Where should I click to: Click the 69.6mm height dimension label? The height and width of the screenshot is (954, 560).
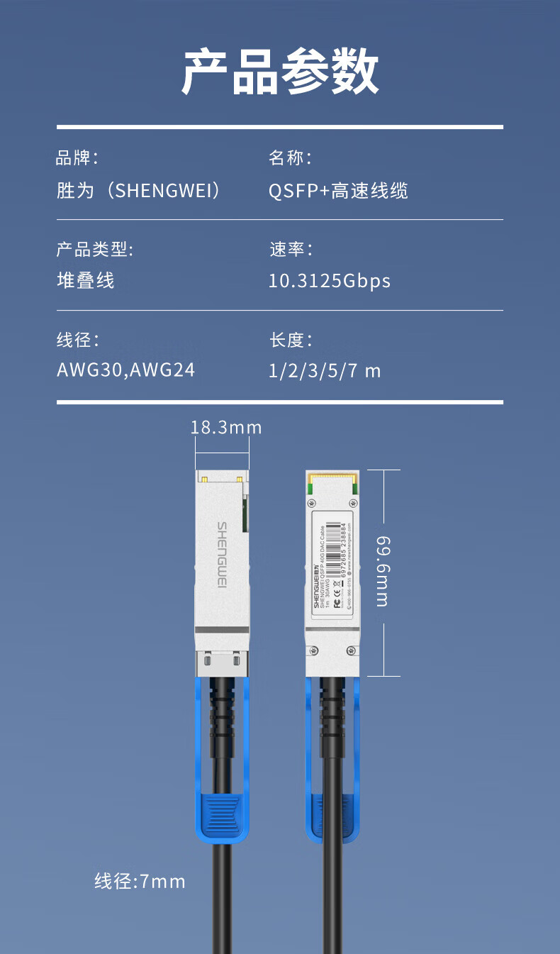point(383,571)
